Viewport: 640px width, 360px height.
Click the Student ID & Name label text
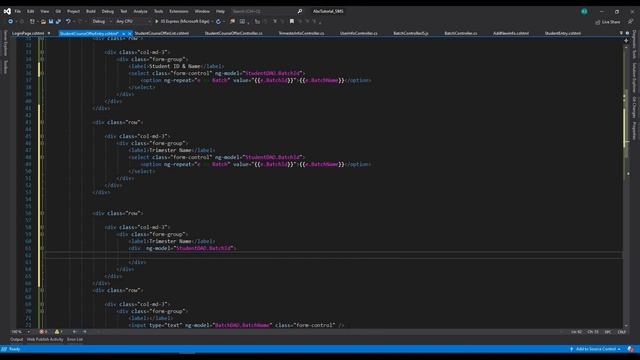pyautogui.click(x=175, y=66)
